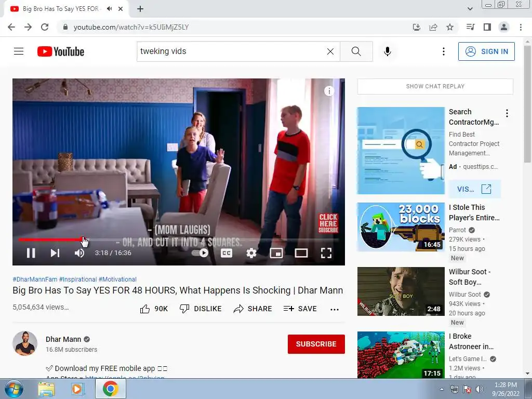The image size is (532, 399).
Task: Open 'I Broke Astroneer in...' video title
Action: (471, 341)
